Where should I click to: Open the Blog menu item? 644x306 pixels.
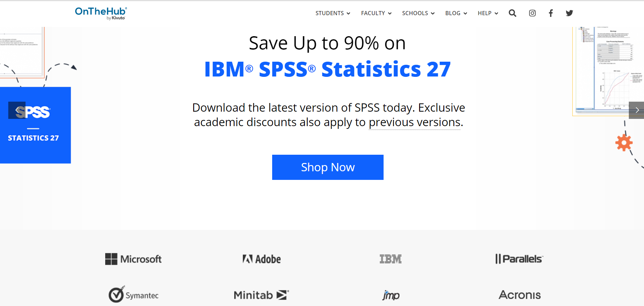456,13
